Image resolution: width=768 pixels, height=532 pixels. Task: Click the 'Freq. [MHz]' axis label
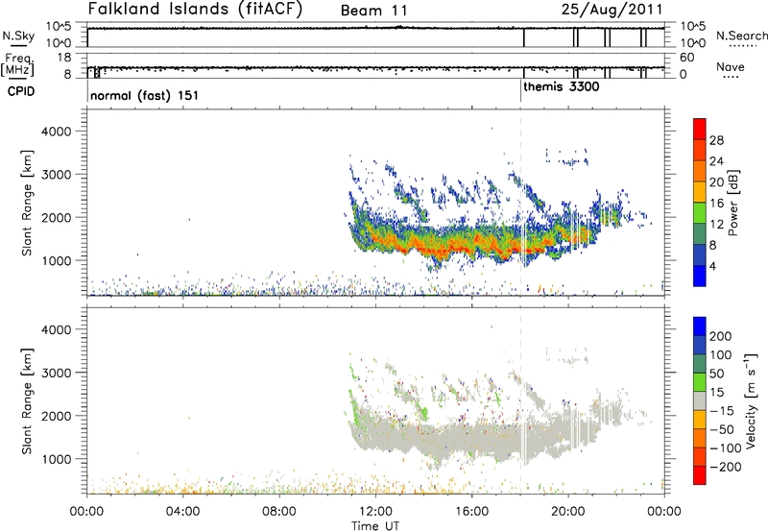coord(17,64)
